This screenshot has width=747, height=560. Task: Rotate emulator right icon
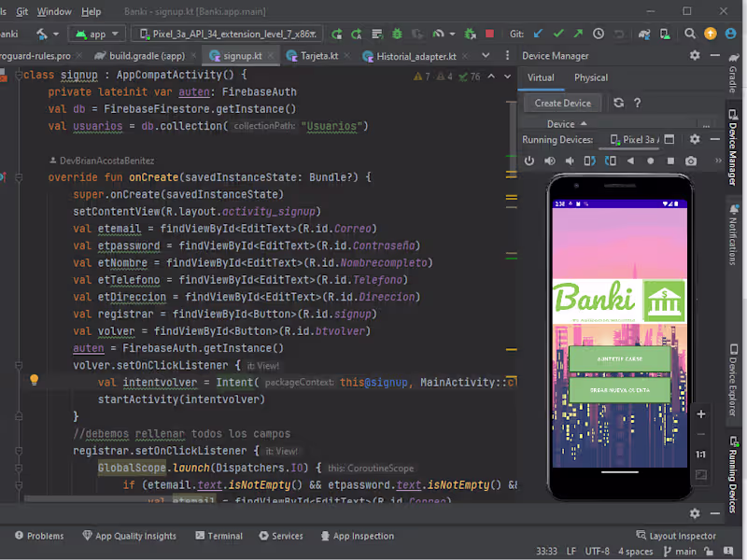611,161
